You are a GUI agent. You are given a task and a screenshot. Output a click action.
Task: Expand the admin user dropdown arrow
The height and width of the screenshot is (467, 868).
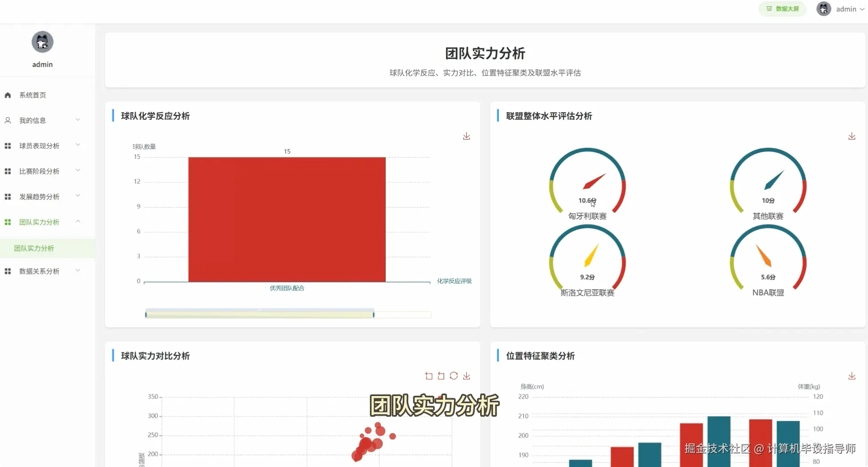[862, 9]
